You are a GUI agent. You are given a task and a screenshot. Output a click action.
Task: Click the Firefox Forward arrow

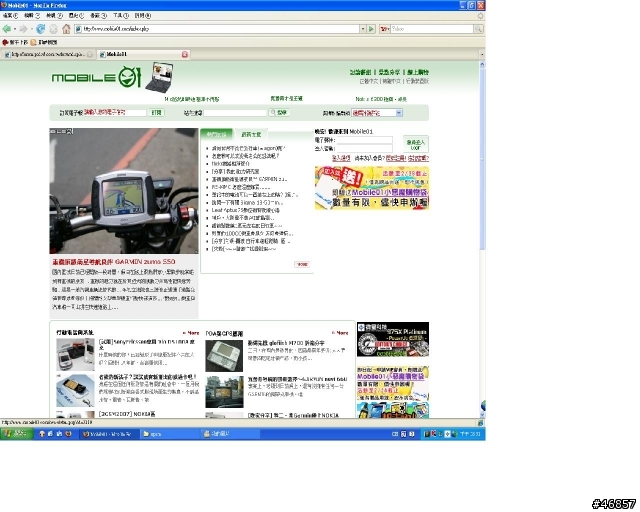23,29
